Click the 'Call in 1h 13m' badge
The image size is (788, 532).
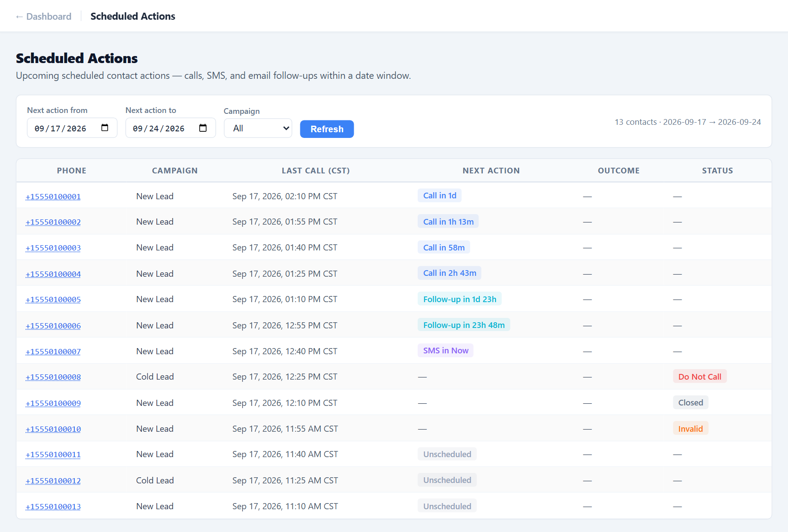[448, 222]
